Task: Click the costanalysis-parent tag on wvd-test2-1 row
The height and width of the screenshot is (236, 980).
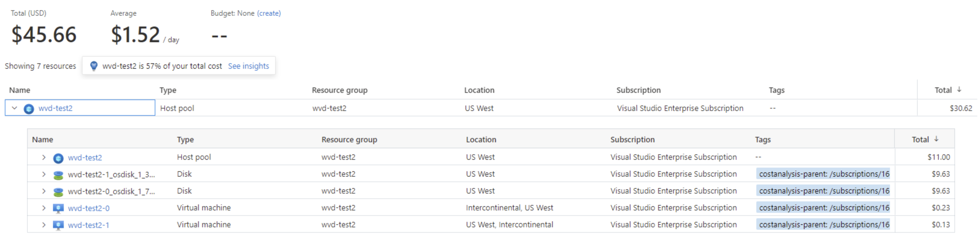Action: click(x=824, y=225)
